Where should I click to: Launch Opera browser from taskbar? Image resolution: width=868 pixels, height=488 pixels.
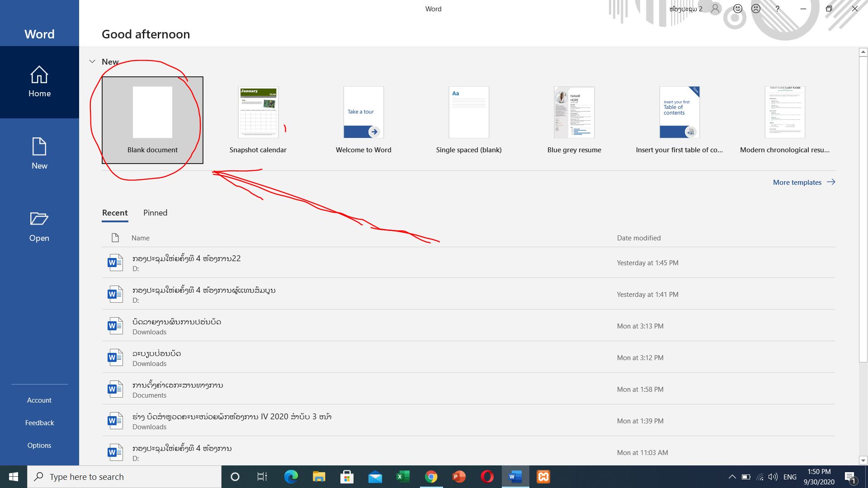coord(487,477)
